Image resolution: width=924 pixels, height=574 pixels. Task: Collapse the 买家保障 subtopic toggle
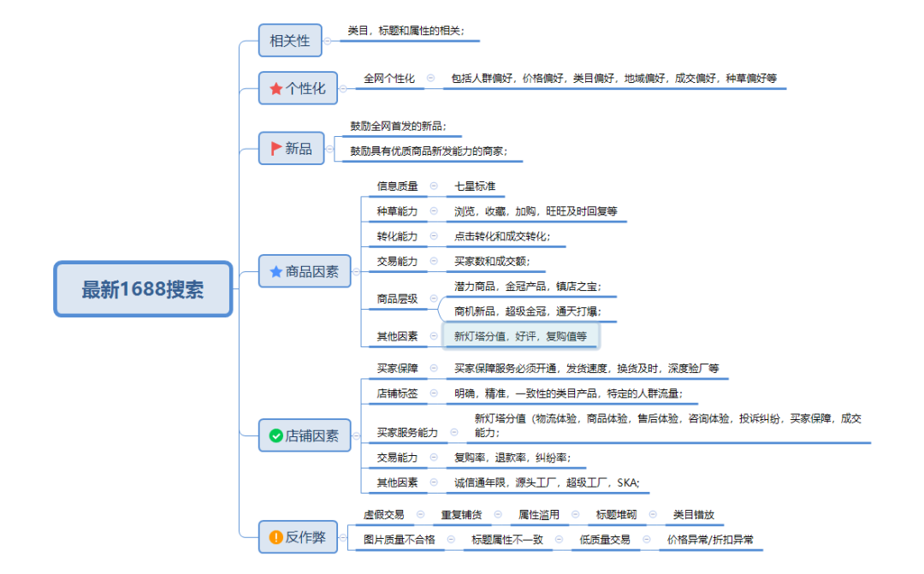(434, 369)
